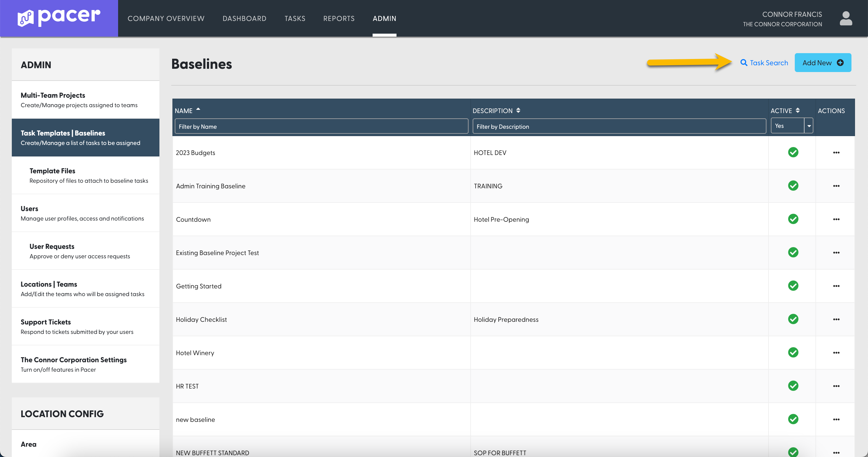The width and height of the screenshot is (868, 457).
Task: Click the Getting Started baseline name
Action: pos(198,286)
